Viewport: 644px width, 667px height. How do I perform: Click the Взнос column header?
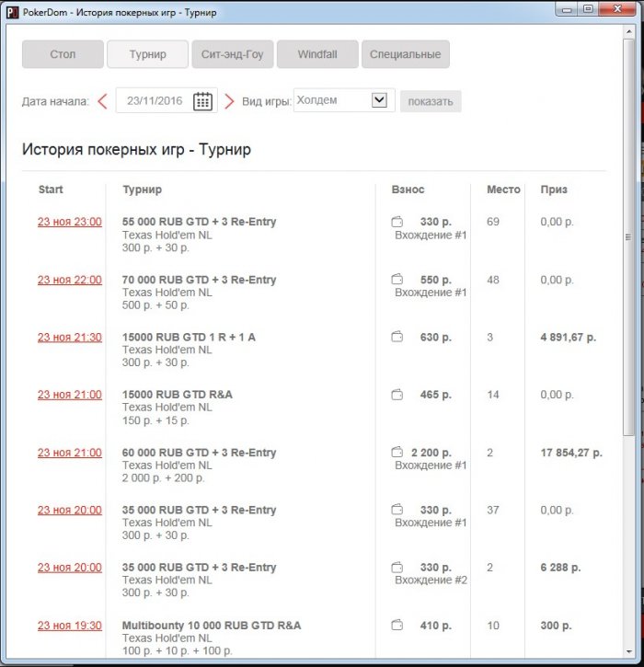408,190
